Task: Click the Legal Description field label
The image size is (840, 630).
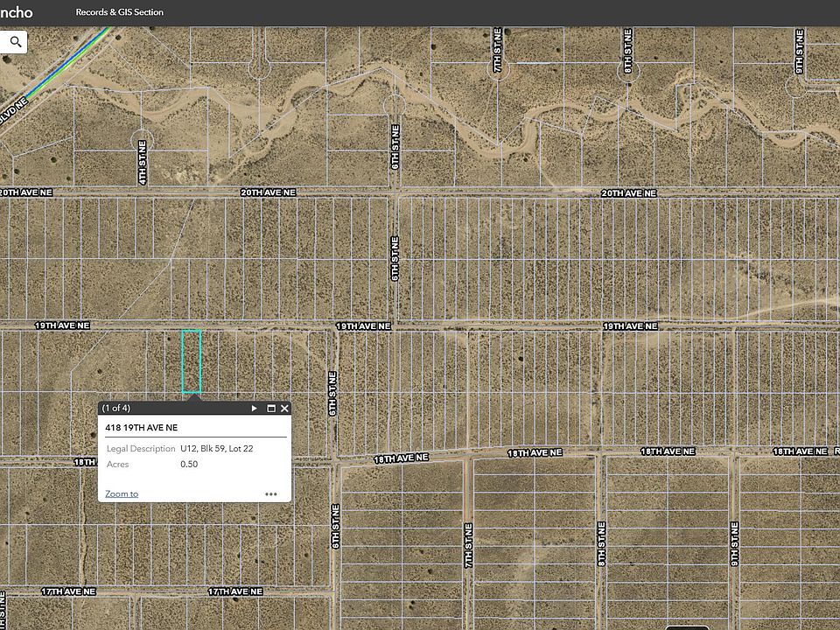Action: (x=141, y=448)
